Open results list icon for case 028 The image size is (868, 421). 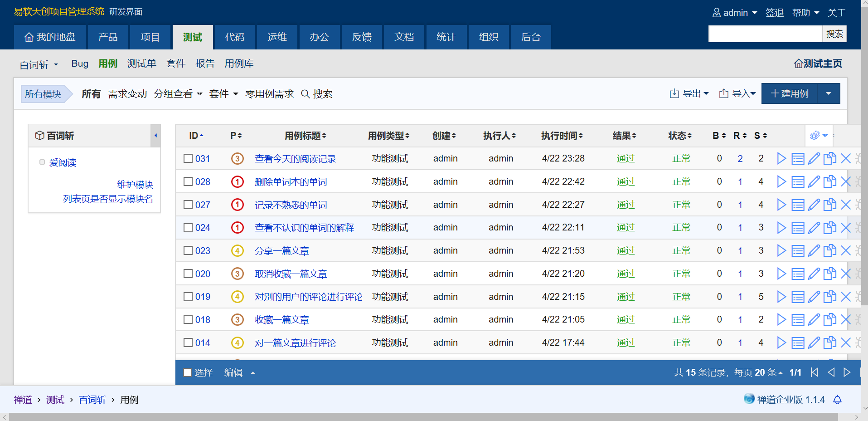pyautogui.click(x=798, y=182)
